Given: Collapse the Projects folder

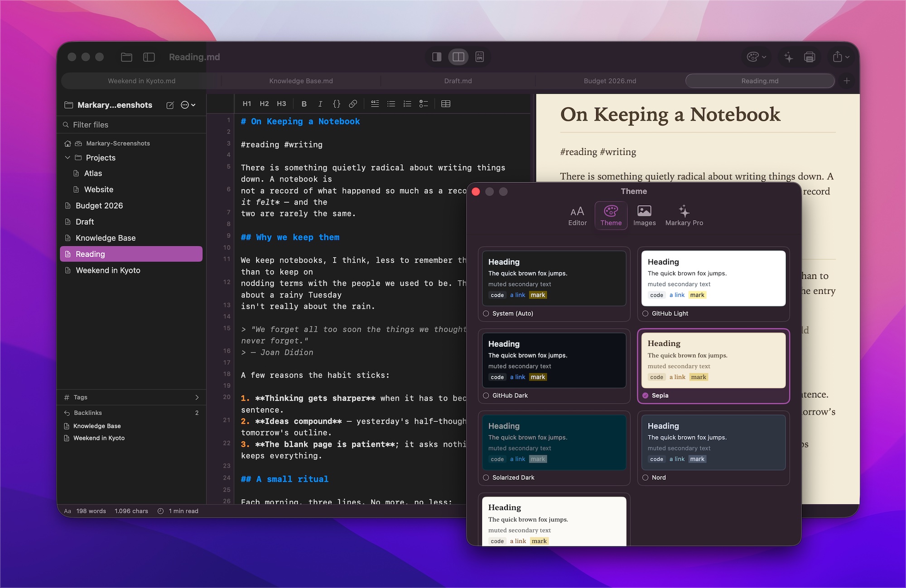Looking at the screenshot, I should tap(67, 158).
